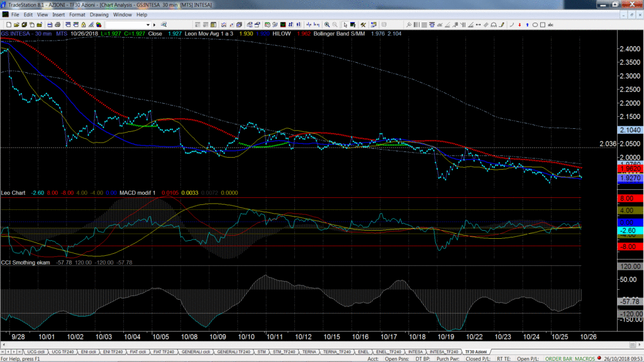This screenshot has width=644, height=362.
Task: Switch to the ENEL tab
Action: pyautogui.click(x=363, y=352)
